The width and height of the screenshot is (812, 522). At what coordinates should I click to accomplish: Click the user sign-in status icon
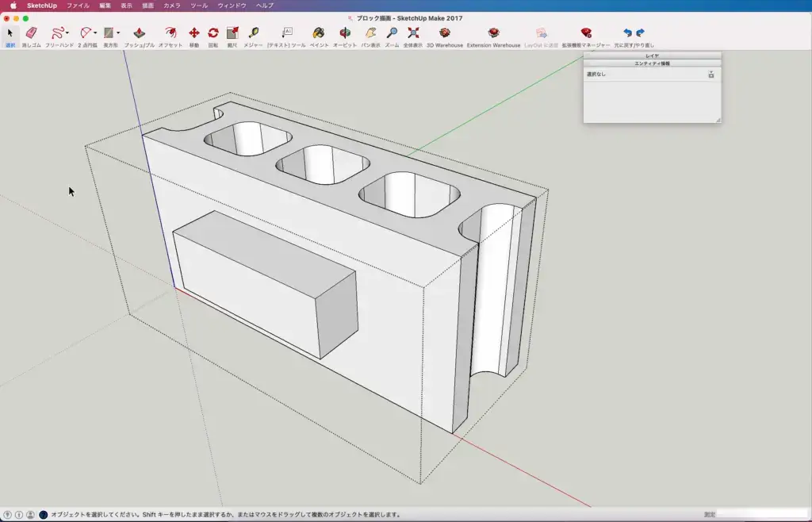31,515
